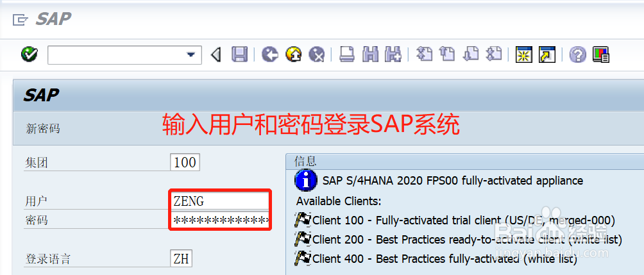Click the Create New Session icon
644x275 pixels.
click(523, 54)
